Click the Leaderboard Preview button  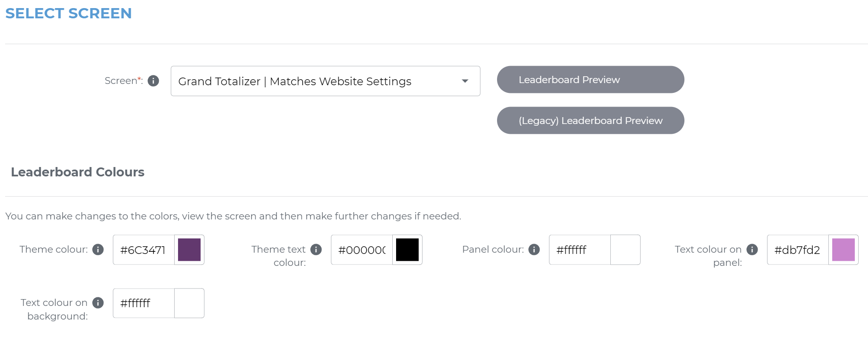coord(590,80)
